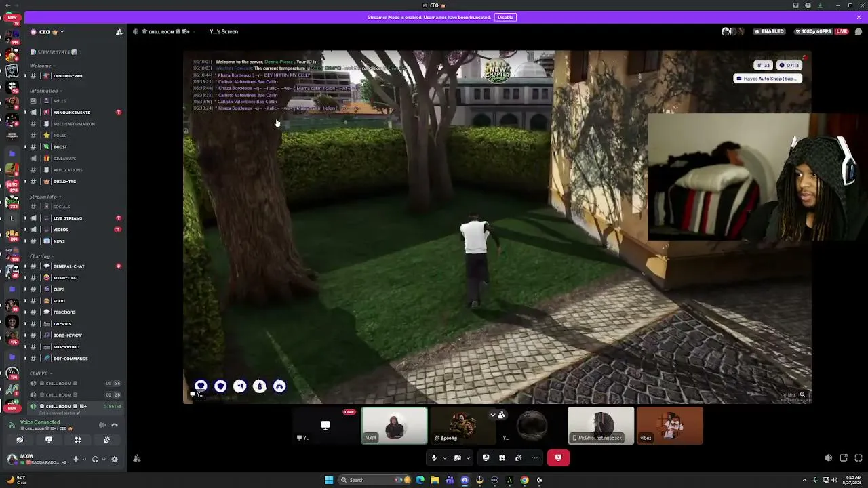Click the MXM user avatar
The width and height of the screenshot is (868, 488).
(x=12, y=459)
